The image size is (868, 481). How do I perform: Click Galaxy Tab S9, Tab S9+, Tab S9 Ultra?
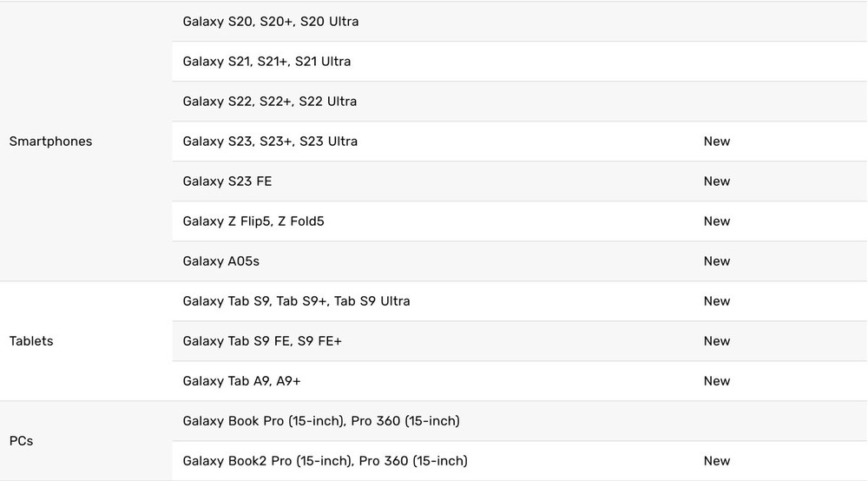(296, 301)
